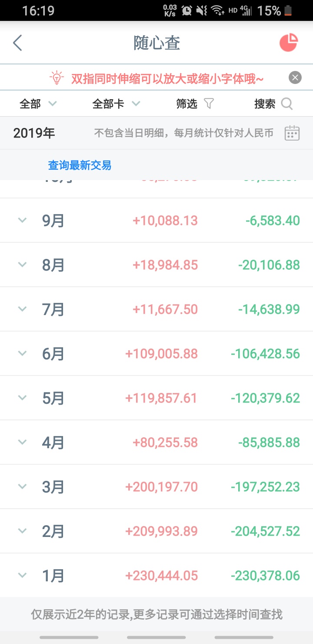Image resolution: width=313 pixels, height=644 pixels.
Task: Open the filter funnel icon
Action: 209,104
